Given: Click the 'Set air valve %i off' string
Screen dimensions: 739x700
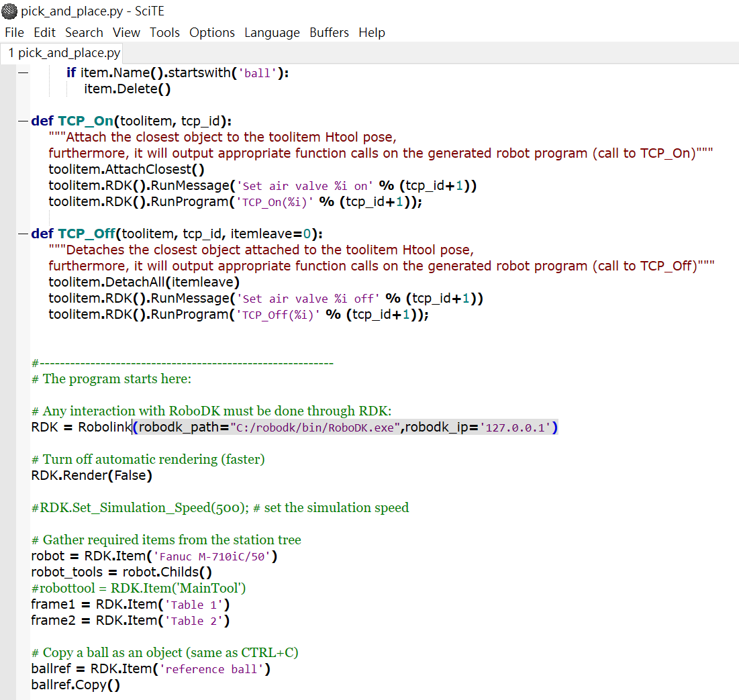Looking at the screenshot, I should [x=308, y=299].
